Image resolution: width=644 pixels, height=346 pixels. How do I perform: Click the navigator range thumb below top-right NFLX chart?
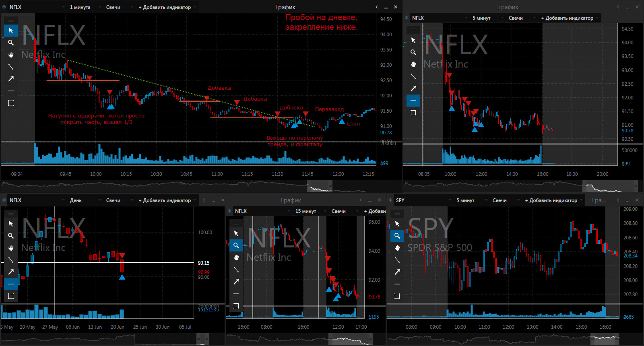pyautogui.click(x=610, y=186)
